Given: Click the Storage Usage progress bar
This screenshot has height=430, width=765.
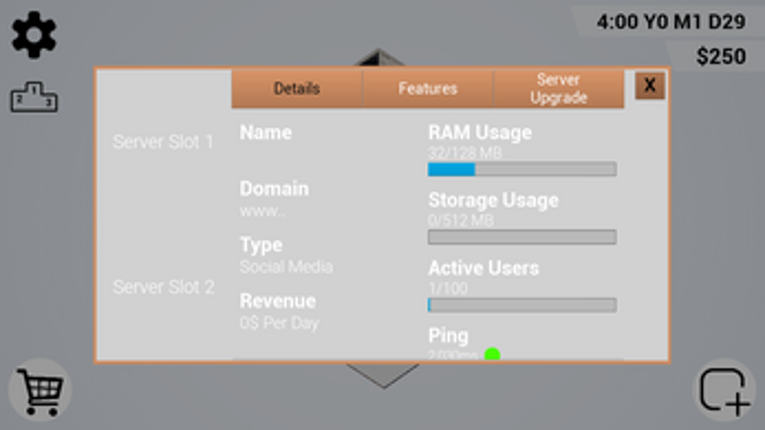Looking at the screenshot, I should click(x=522, y=237).
